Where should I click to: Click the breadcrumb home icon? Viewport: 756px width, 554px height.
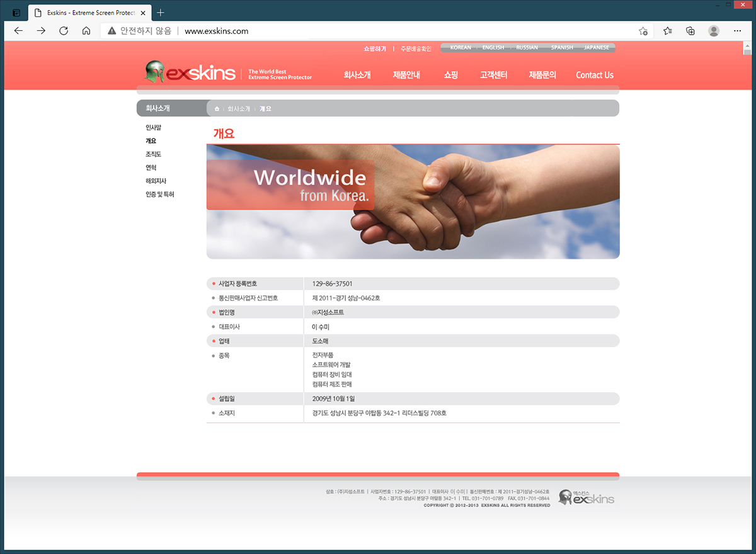click(x=217, y=109)
